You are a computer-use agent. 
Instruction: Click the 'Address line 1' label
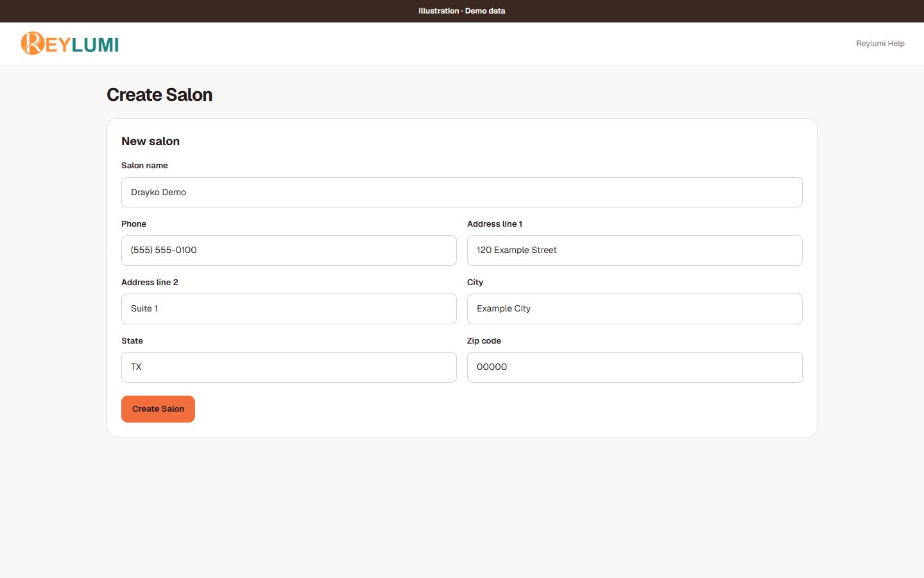click(x=495, y=224)
